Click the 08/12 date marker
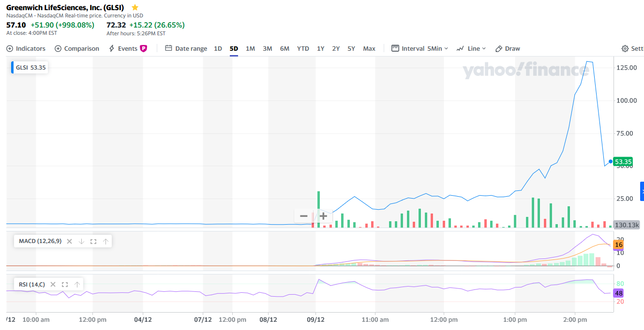Viewport: 644px width, 330px height. click(269, 320)
